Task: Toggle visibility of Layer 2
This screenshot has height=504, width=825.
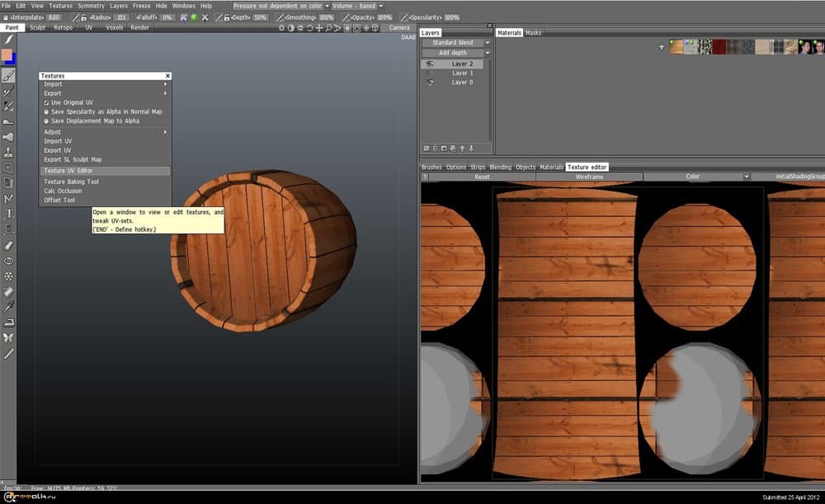Action: click(x=430, y=64)
